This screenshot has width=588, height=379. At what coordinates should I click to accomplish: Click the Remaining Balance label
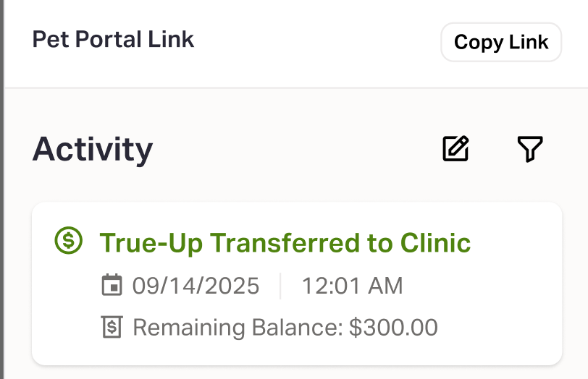236,328
